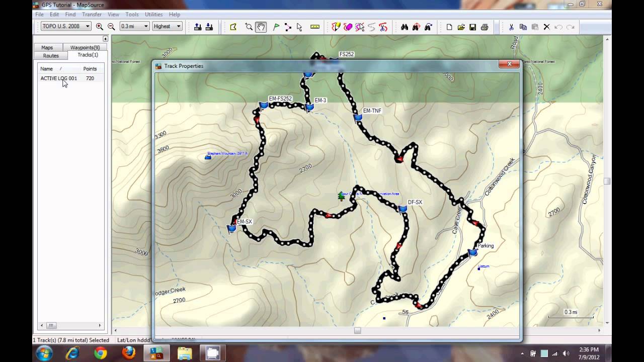
Task: Click the Undo arrow icon
Action: click(558, 27)
